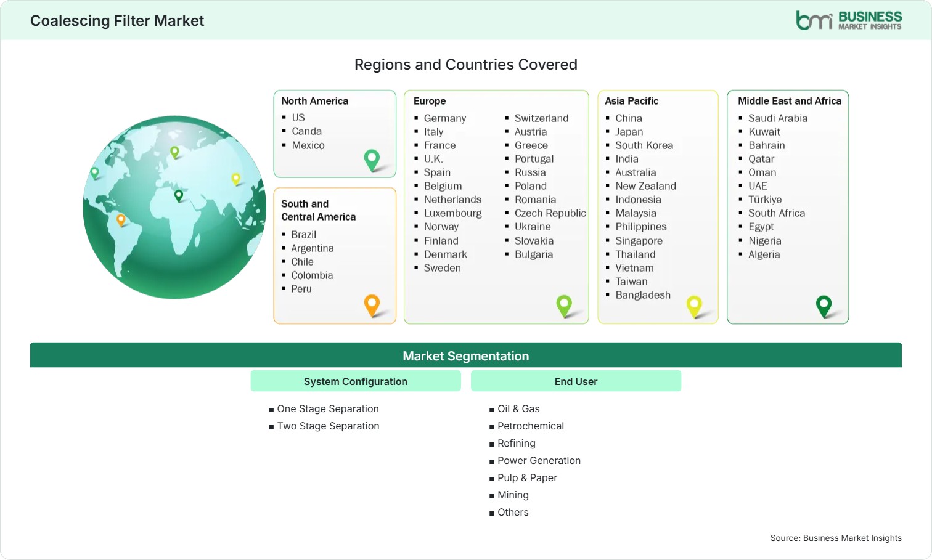
Task: Click Mining end user item
Action: point(513,495)
